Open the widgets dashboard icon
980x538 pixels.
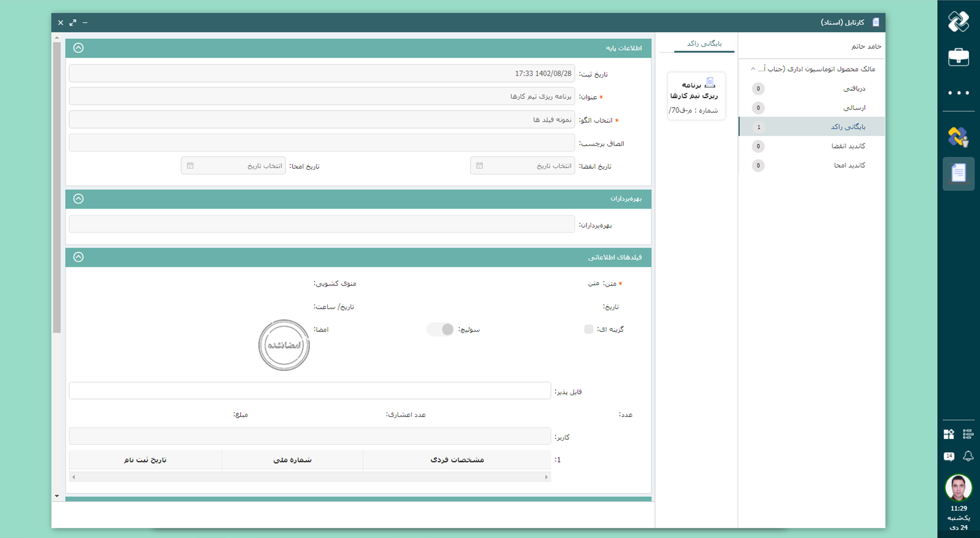[949, 434]
